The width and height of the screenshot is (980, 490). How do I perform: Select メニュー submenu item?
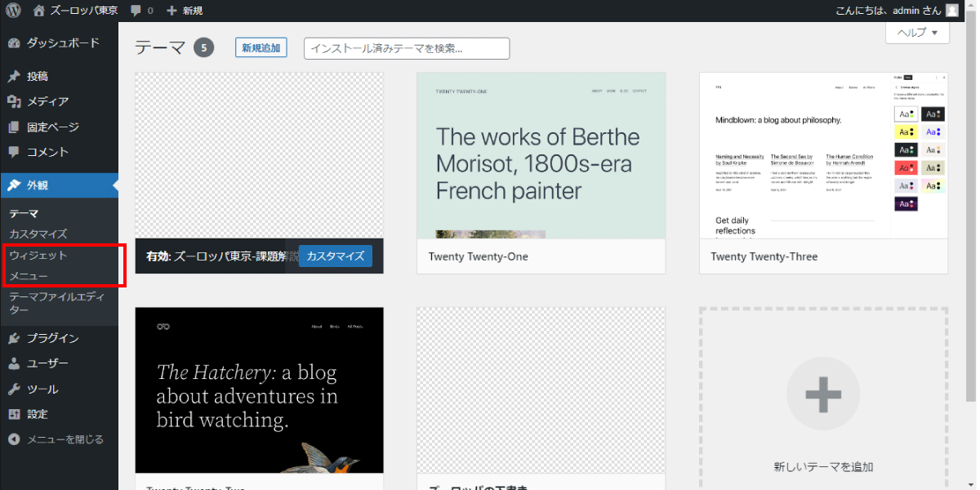pos(29,277)
